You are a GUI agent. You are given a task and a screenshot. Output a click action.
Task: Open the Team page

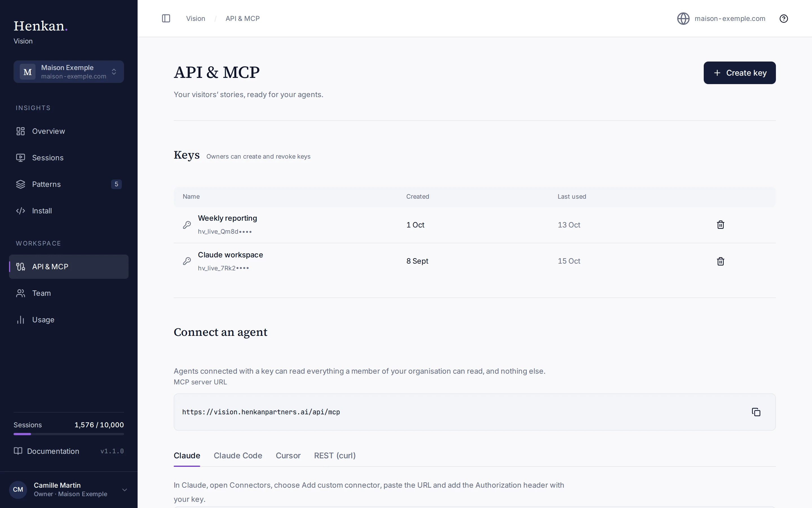coord(69,293)
